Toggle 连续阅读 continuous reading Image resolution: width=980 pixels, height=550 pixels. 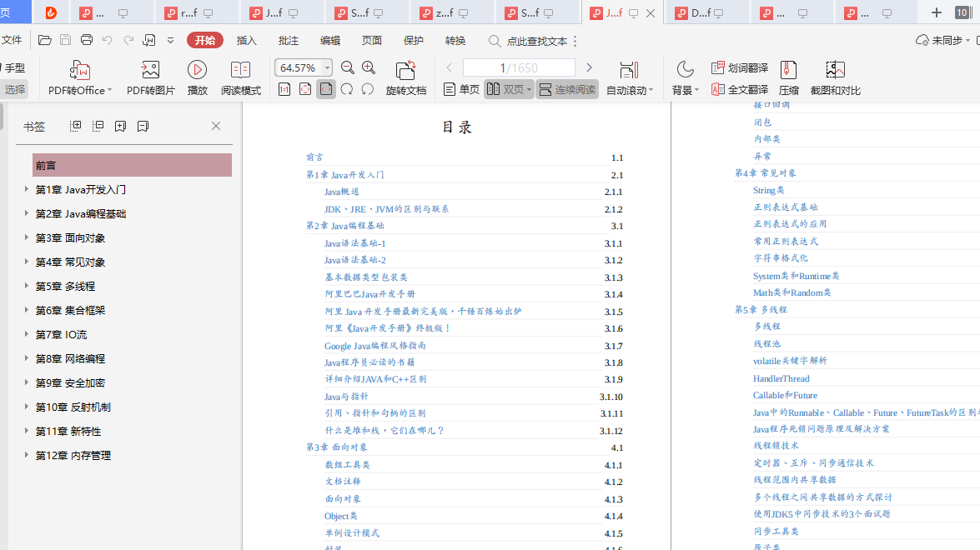(567, 89)
